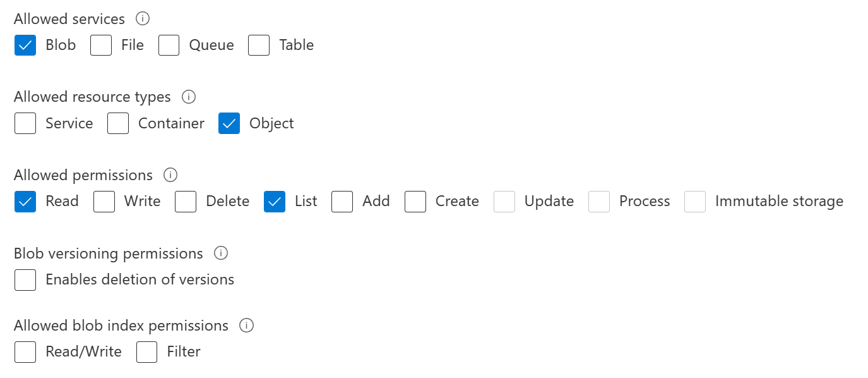
Task: Enable the Queue service
Action: (169, 45)
